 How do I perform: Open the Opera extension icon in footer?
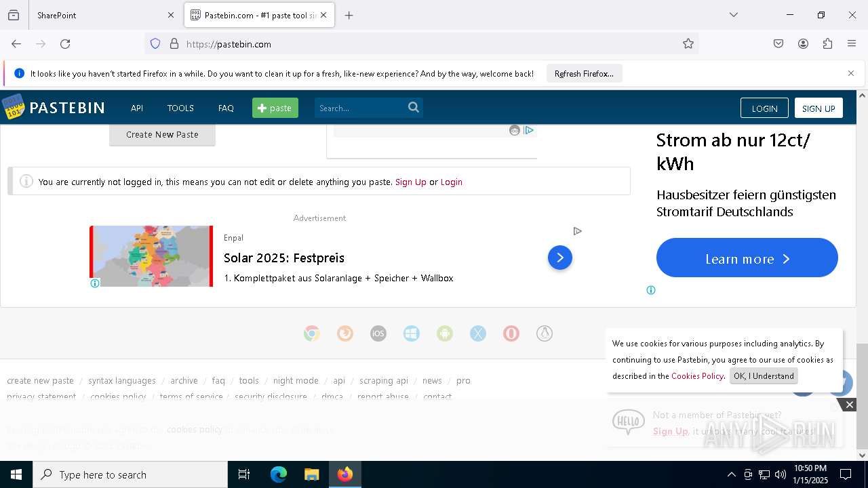(511, 333)
